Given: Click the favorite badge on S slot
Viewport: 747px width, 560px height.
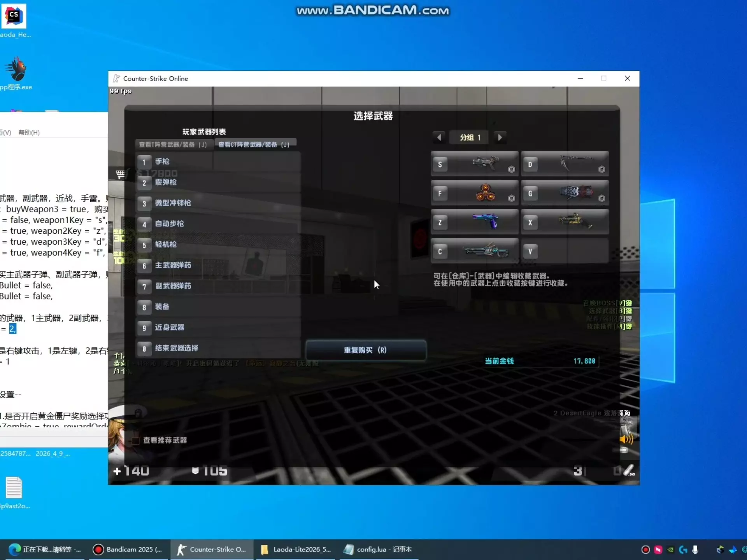Looking at the screenshot, I should [512, 170].
